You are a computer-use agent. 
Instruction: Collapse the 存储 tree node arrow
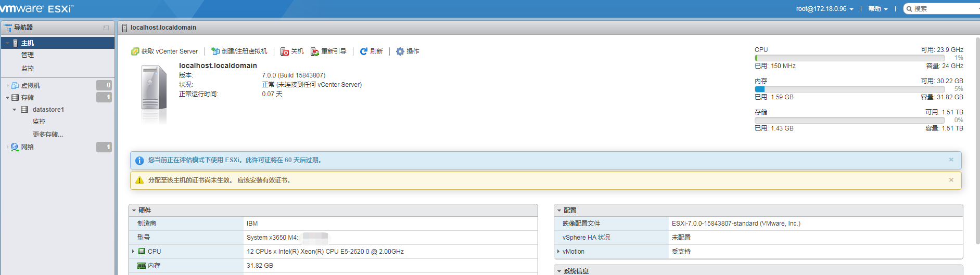[x=7, y=98]
